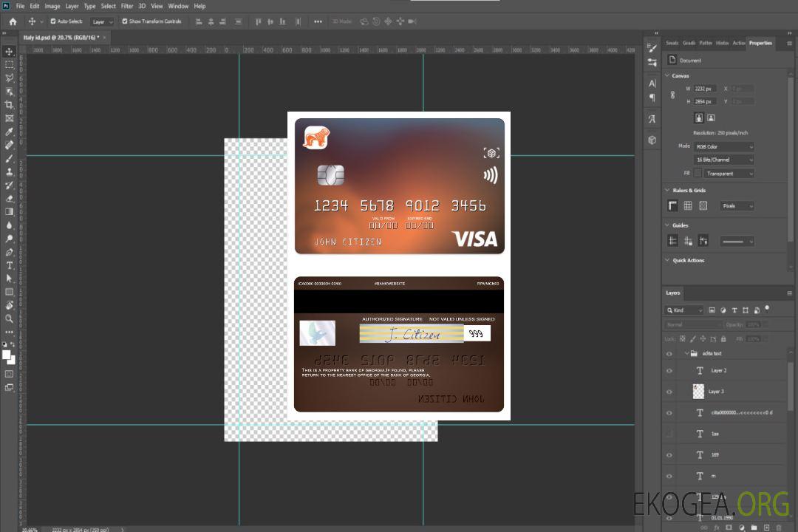Select the Lasso tool
This screenshot has height=532, width=798.
(x=9, y=78)
